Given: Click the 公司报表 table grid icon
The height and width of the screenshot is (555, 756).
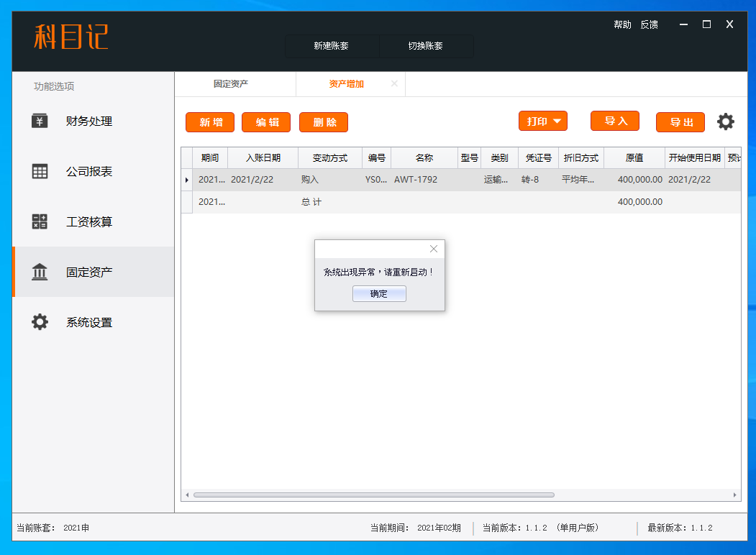Looking at the screenshot, I should [x=40, y=171].
